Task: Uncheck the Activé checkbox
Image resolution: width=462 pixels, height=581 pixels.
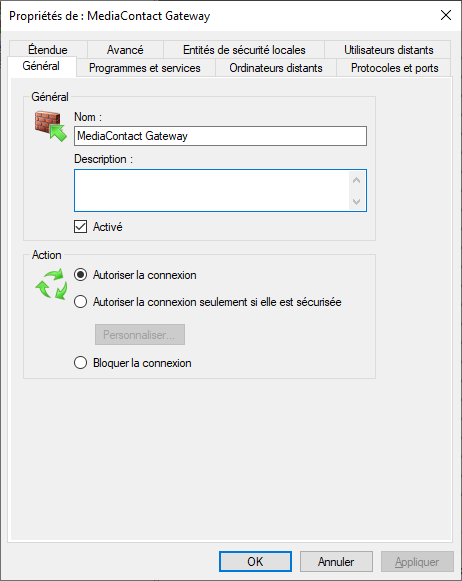Action: [80, 227]
